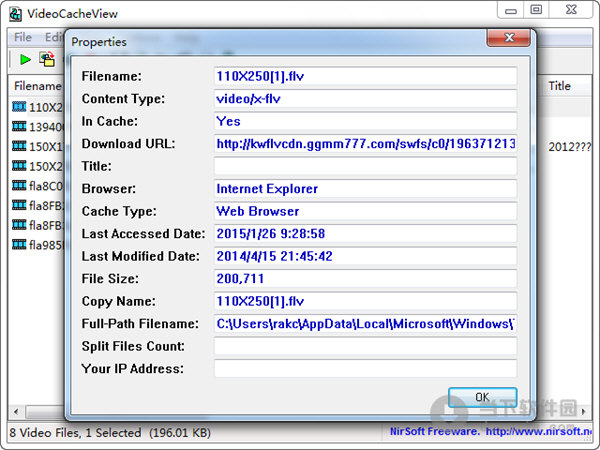Click the File Size field showing 200,711
Screen dimensions: 600x450
point(365,279)
